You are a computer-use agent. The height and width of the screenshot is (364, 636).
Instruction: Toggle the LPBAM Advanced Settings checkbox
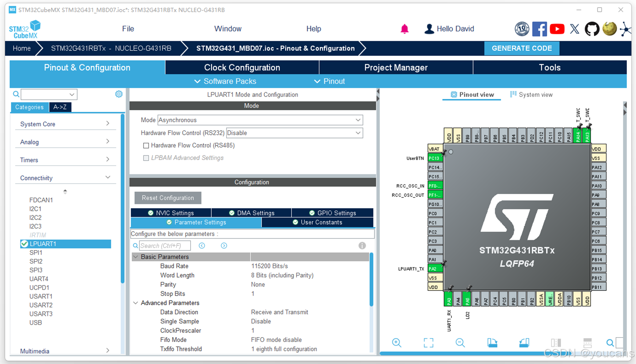pos(146,158)
